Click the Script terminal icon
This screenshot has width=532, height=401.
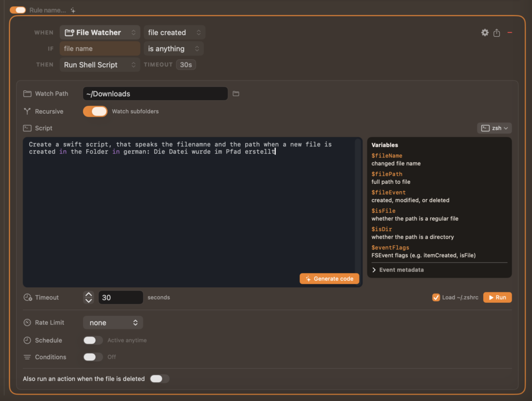[x=27, y=128]
